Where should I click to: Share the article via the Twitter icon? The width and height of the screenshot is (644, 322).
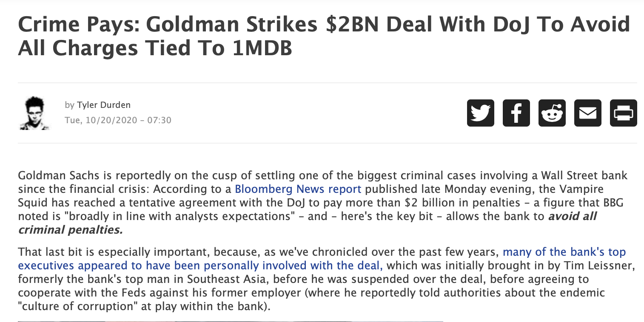click(481, 113)
